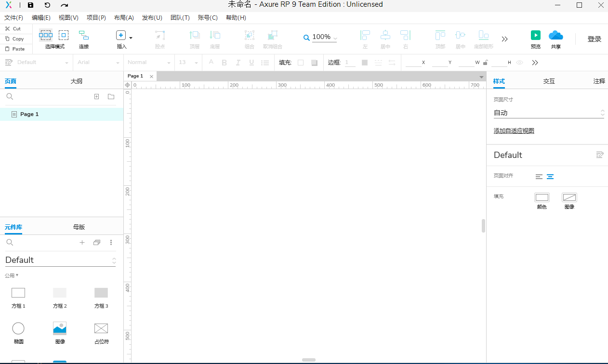The height and width of the screenshot is (364, 608).
Task: Open the 项目(P) menu
Action: 96,18
